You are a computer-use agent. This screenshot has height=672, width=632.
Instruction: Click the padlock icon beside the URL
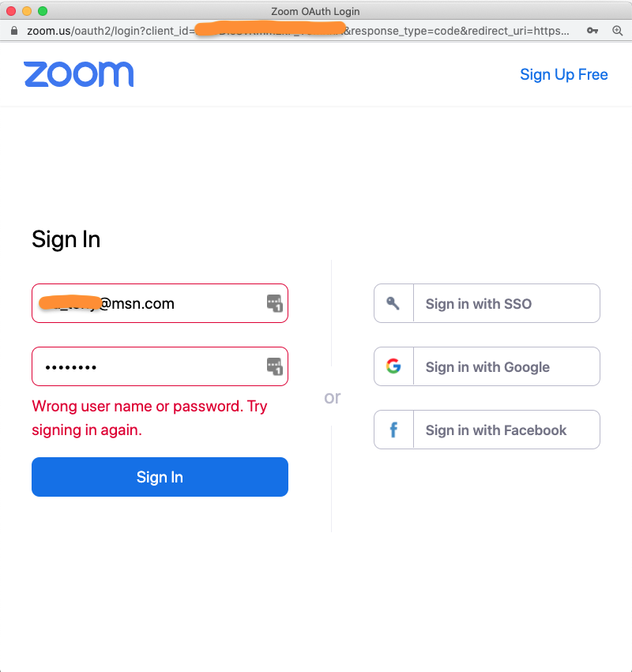click(13, 31)
